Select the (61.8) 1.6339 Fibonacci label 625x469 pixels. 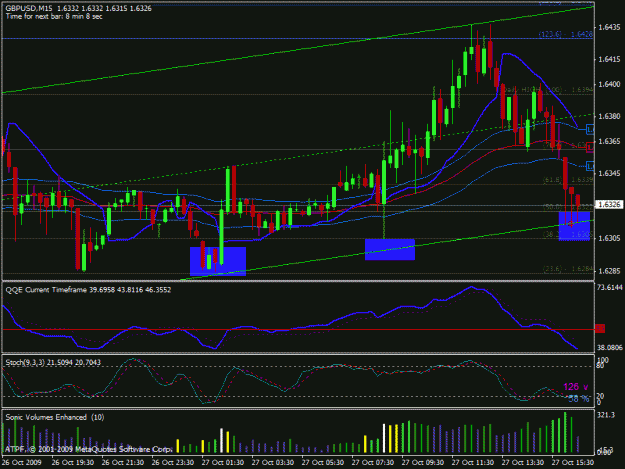coord(568,180)
